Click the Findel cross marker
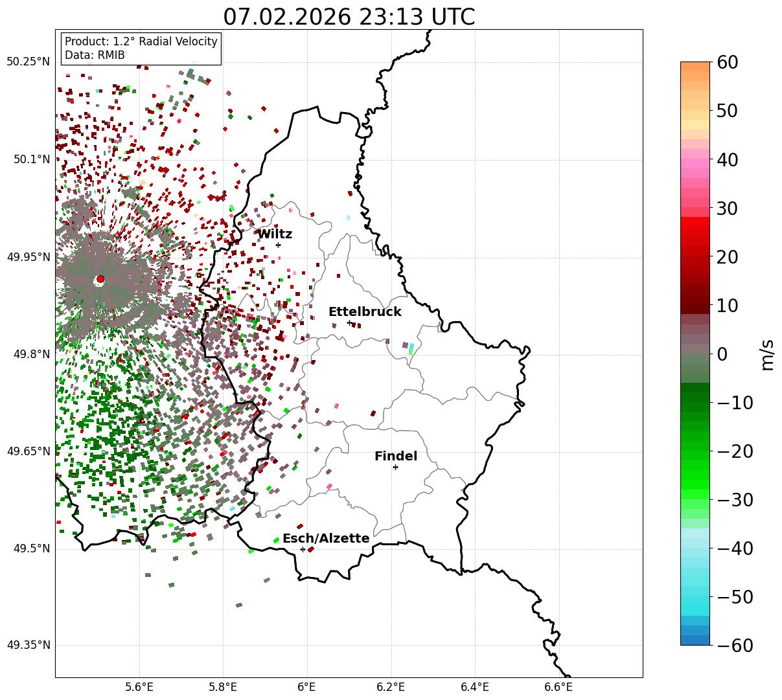 coord(395,467)
